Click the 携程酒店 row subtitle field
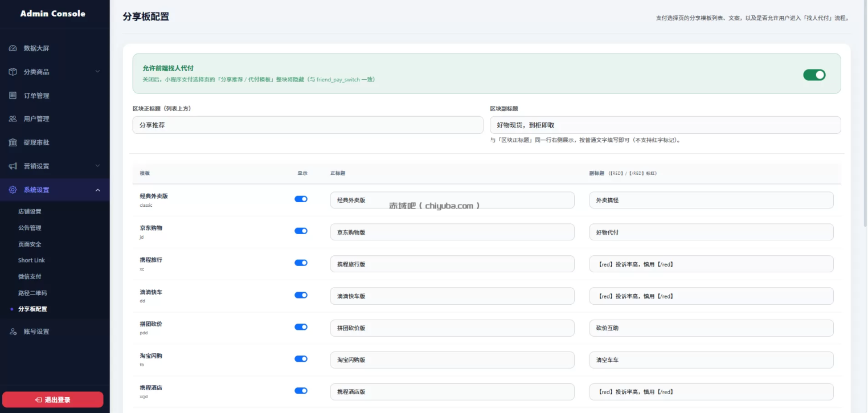This screenshot has width=868, height=413. (711, 392)
